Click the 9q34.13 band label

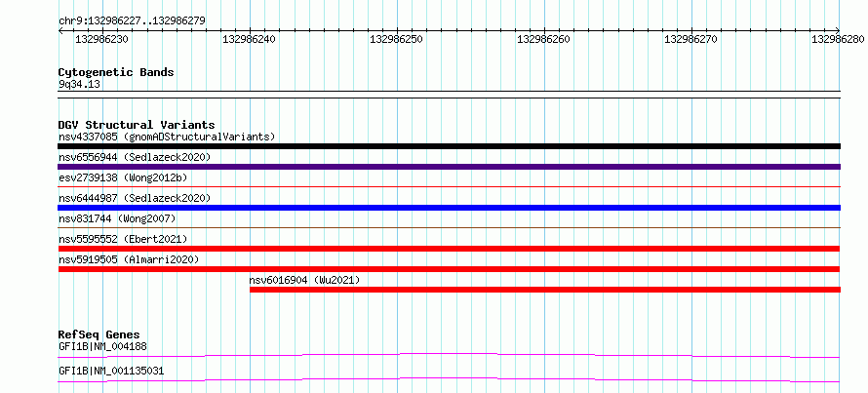pyautogui.click(x=79, y=85)
